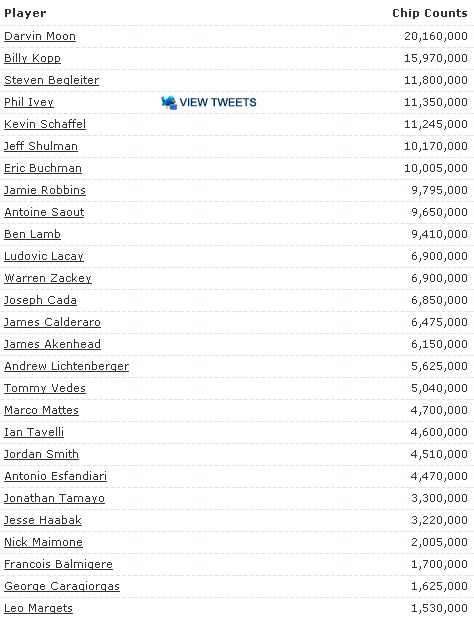Open Kevin Schaffel's profile
Viewport: 474px width, 619px height.
coord(45,124)
